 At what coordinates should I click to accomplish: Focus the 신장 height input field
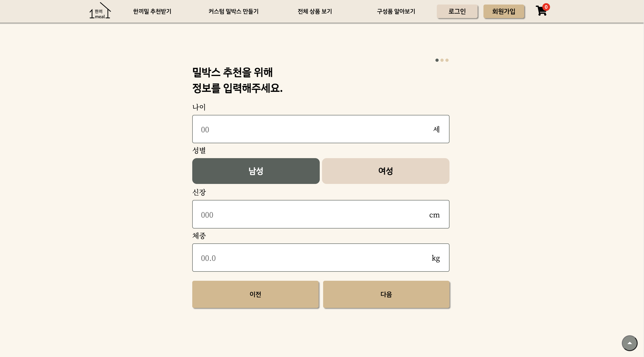[x=321, y=214]
